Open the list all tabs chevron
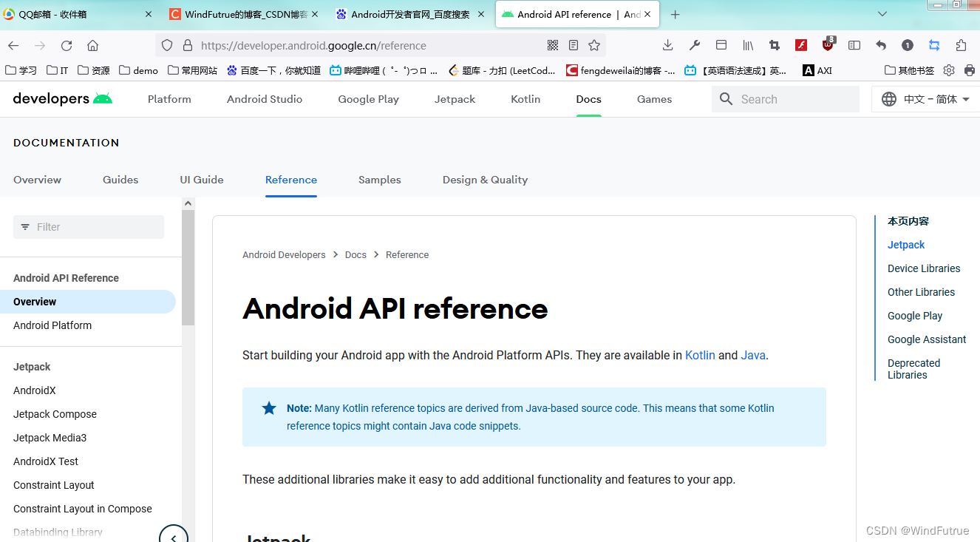This screenshot has height=542, width=980. 882,14
